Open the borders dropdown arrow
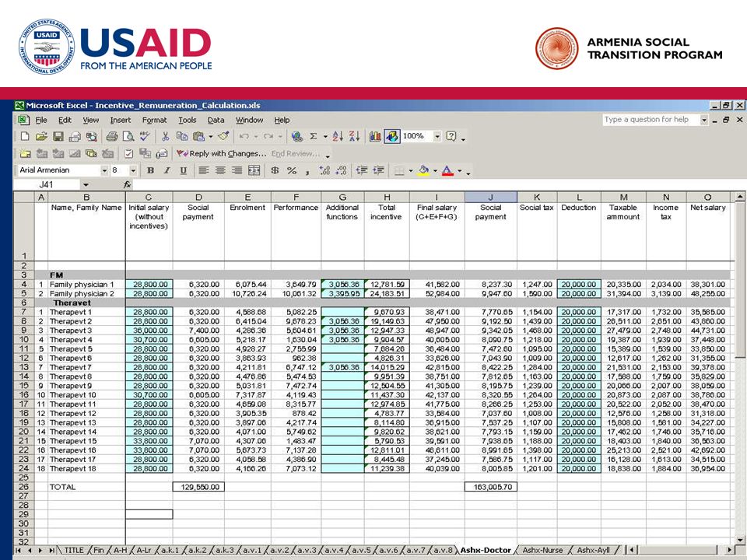Viewport: 747px width, 560px height. 411,170
